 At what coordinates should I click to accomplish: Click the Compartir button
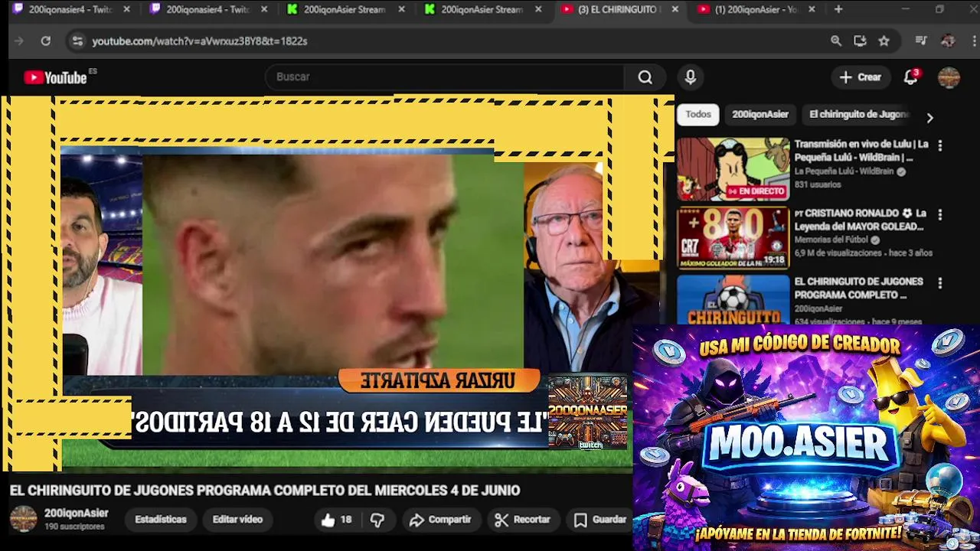(x=440, y=520)
